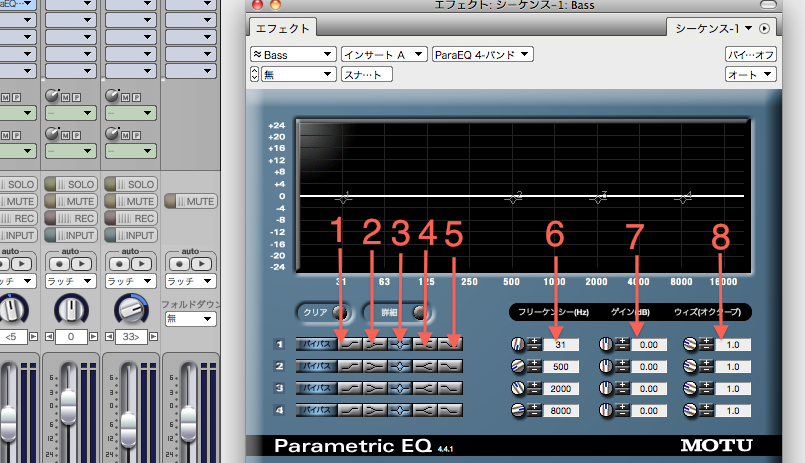805x463 pixels.
Task: Select band 1 low-cut filter shape icon
Action: (x=350, y=344)
